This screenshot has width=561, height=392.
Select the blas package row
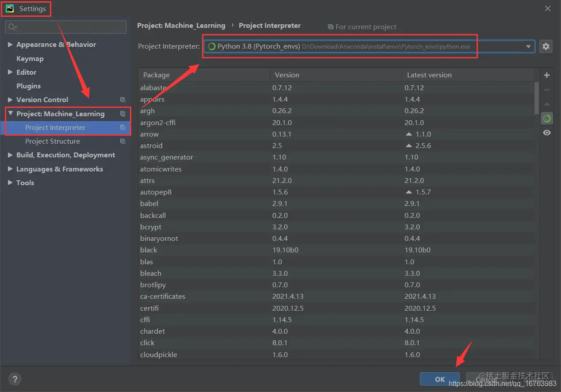336,262
